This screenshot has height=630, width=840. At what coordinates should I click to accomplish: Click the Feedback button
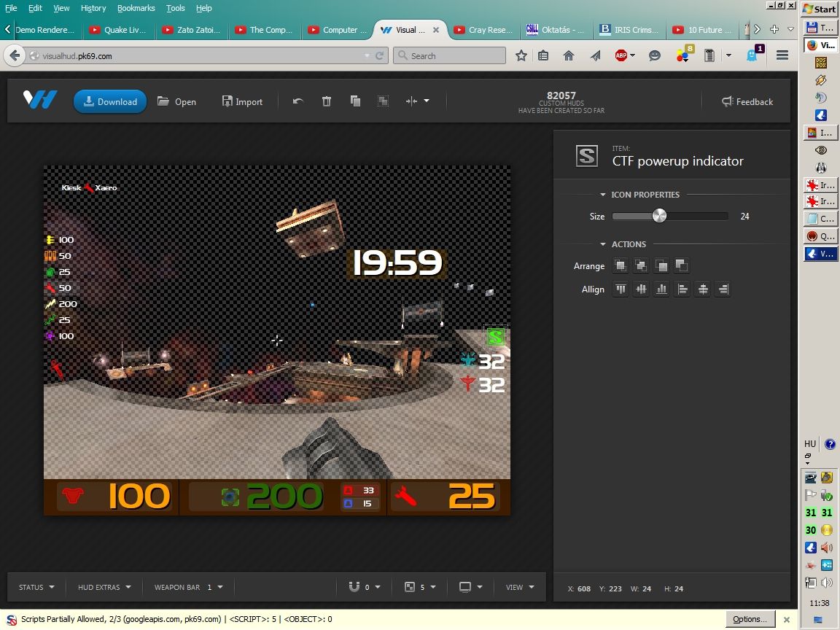pyautogui.click(x=747, y=101)
